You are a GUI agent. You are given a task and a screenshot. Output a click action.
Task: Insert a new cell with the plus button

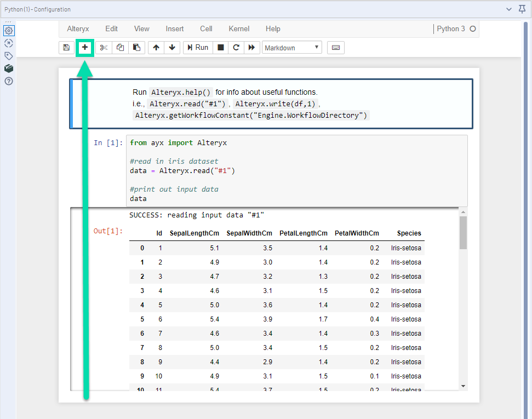point(85,48)
